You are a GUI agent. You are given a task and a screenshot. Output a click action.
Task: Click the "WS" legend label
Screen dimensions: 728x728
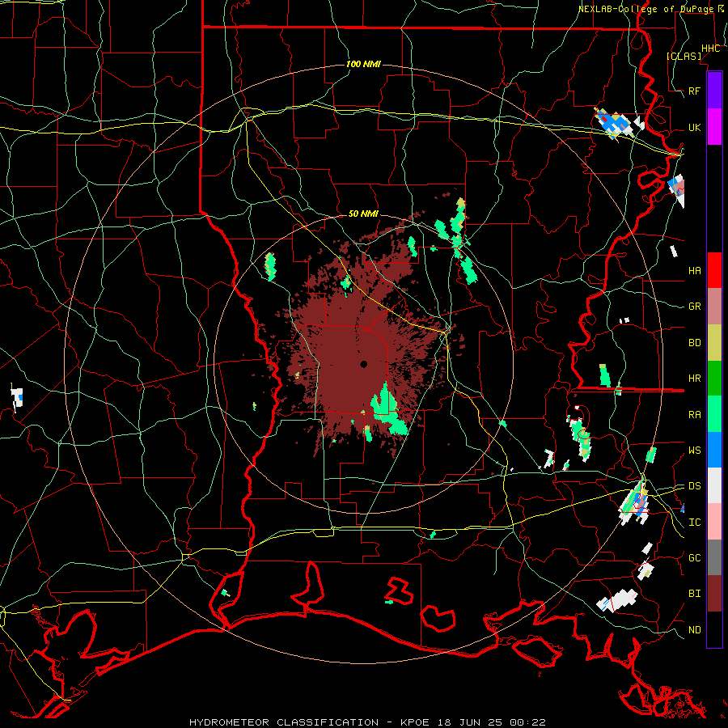694,451
